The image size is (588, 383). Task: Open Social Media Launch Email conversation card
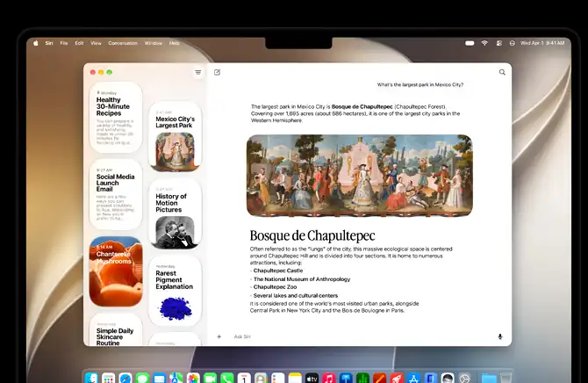coord(116,194)
